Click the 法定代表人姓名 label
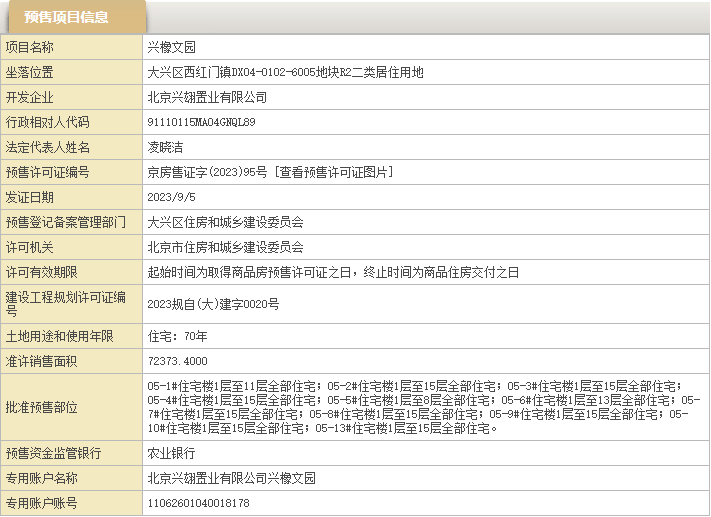The image size is (711, 517). tap(47, 147)
